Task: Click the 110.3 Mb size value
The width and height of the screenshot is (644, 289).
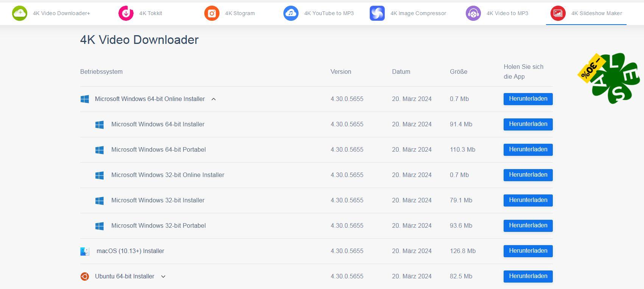Action: coord(462,150)
